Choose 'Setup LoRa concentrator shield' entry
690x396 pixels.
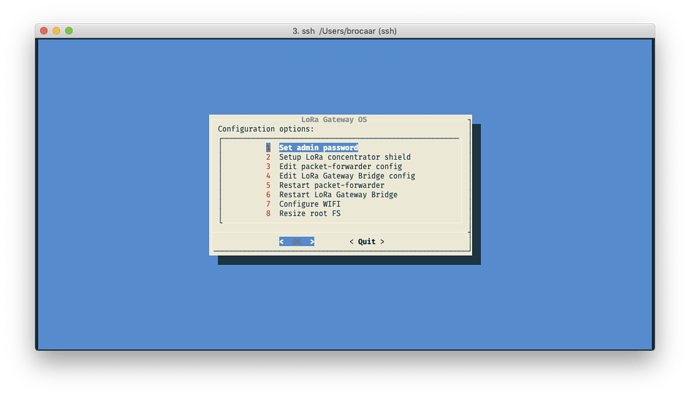click(x=345, y=157)
